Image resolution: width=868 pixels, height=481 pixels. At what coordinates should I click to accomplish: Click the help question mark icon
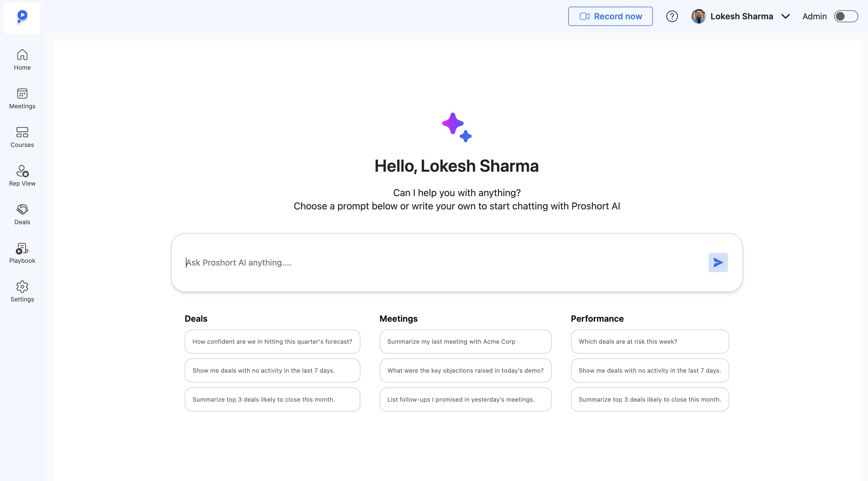point(672,16)
